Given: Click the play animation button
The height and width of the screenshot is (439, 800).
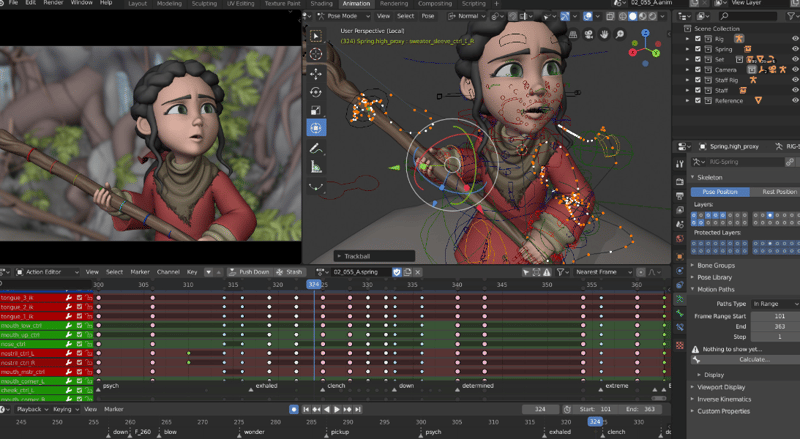Looking at the screenshot, I should (337, 409).
